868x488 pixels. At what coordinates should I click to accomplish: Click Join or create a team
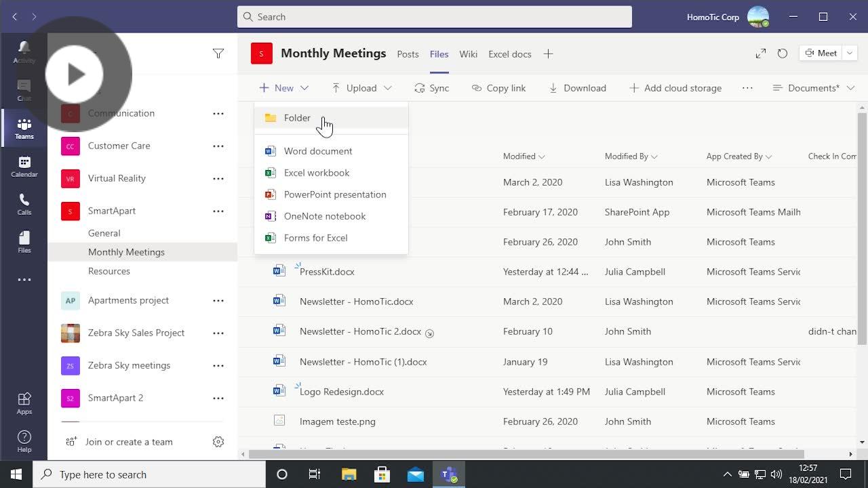tap(119, 442)
